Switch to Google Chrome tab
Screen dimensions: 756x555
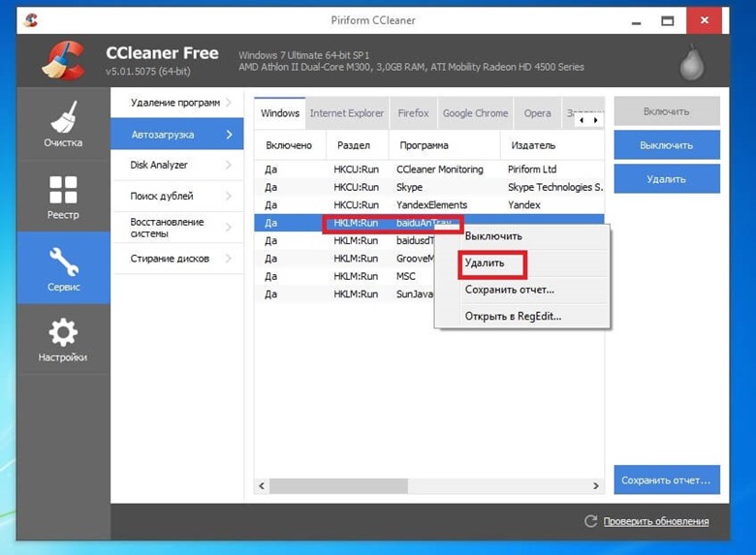point(475,113)
